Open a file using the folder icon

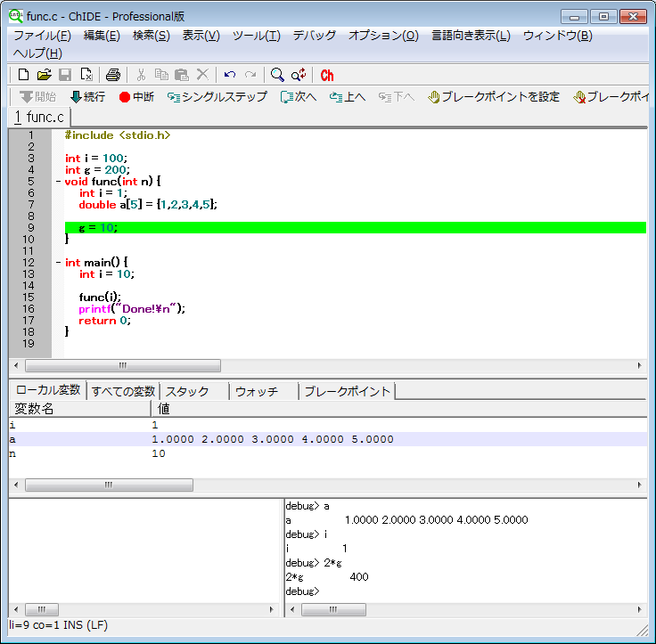click(44, 75)
